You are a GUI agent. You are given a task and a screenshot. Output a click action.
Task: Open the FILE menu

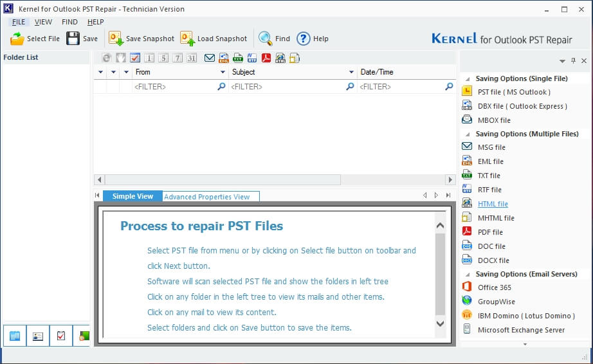[19, 22]
